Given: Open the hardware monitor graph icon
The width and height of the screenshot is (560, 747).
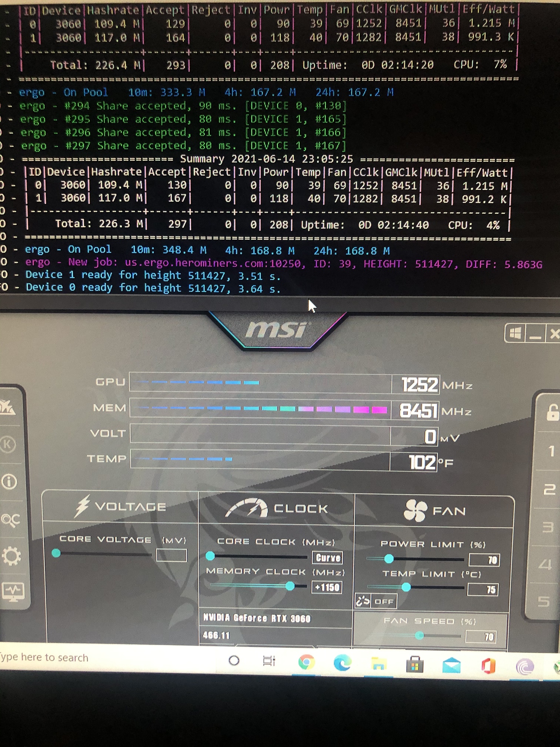Looking at the screenshot, I should point(13,592).
